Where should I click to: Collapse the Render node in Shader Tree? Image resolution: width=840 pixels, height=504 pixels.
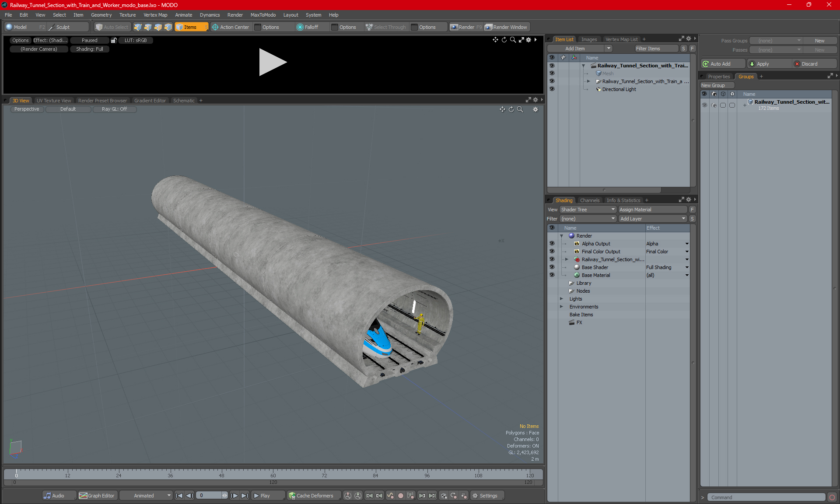tap(562, 236)
